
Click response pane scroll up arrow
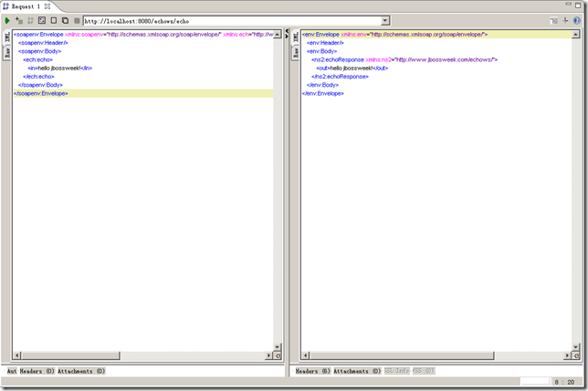click(x=575, y=35)
